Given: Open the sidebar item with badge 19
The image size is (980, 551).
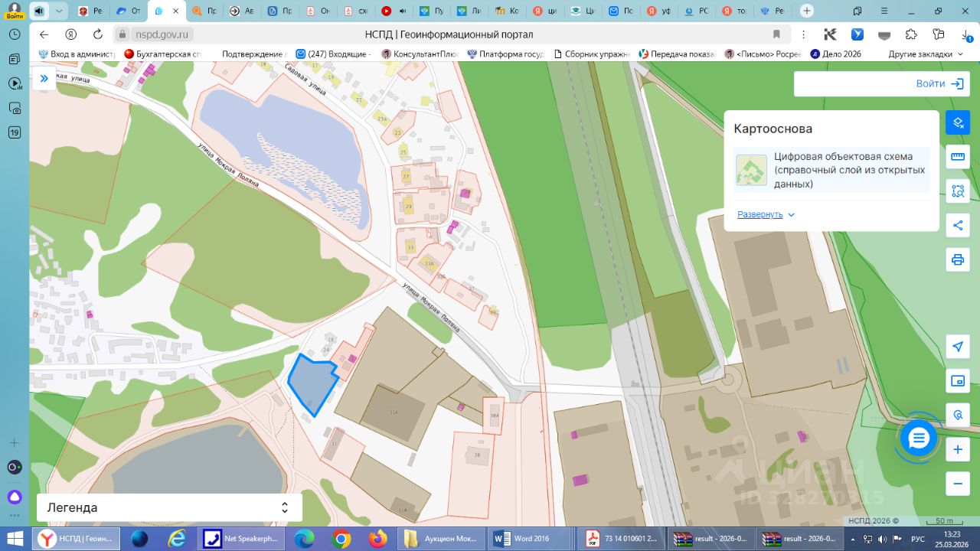Looking at the screenshot, I should coord(15,132).
